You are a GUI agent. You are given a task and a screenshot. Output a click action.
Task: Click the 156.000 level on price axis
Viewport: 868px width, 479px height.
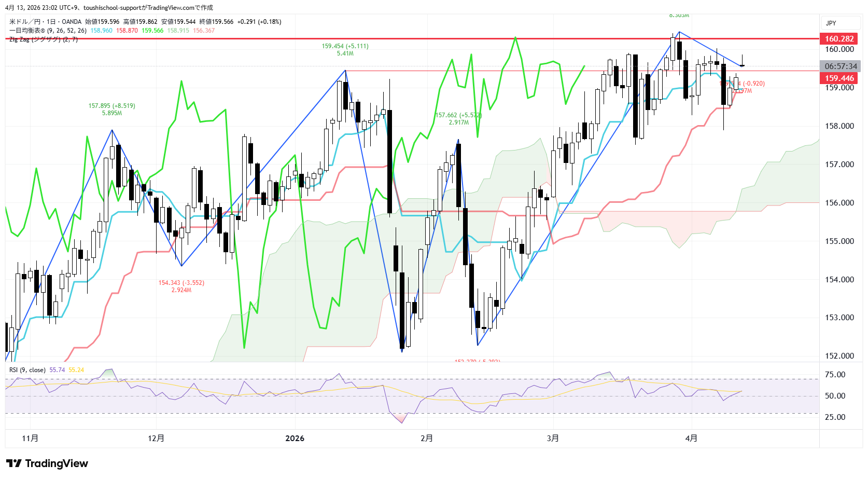(839, 203)
